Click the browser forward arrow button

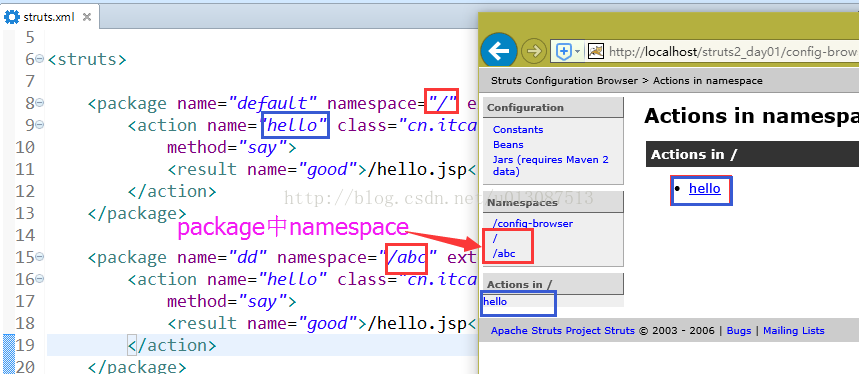click(534, 51)
